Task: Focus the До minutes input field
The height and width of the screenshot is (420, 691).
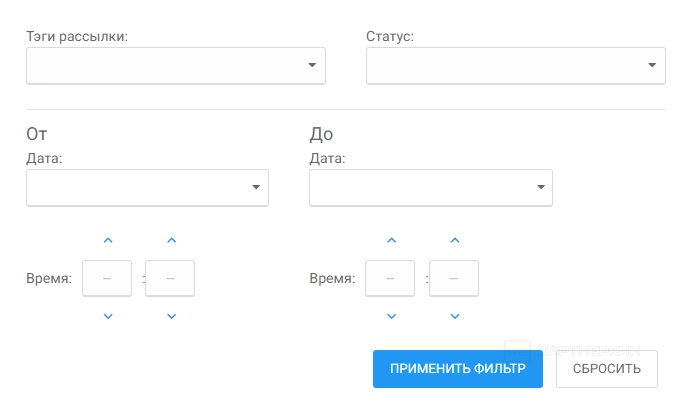Action: (x=455, y=278)
